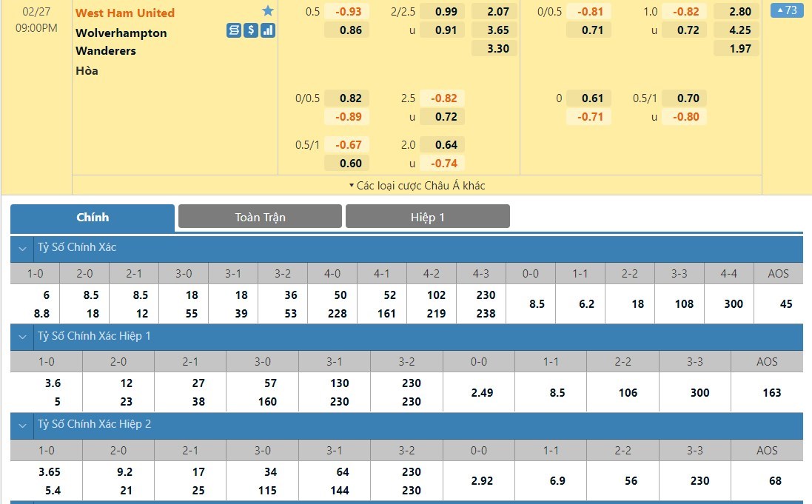Collapse the 'Tỷ Số Chính Xác' section chevron
812x504 pixels.
pos(22,248)
